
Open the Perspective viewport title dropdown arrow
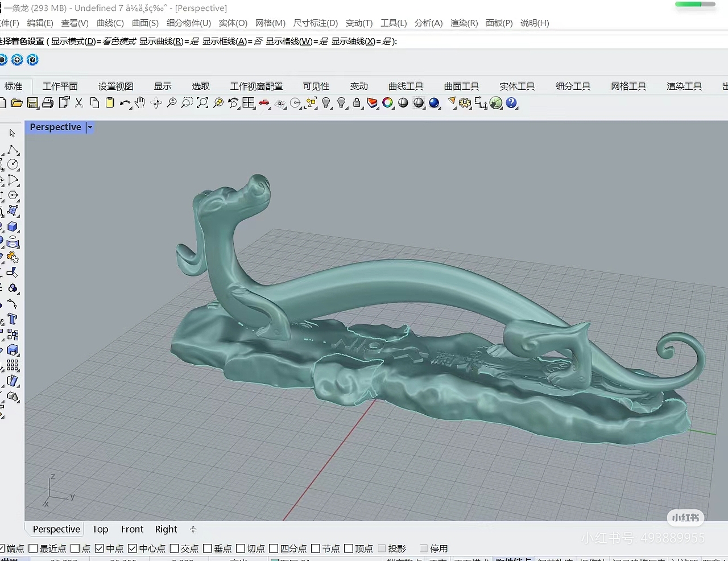coord(90,127)
